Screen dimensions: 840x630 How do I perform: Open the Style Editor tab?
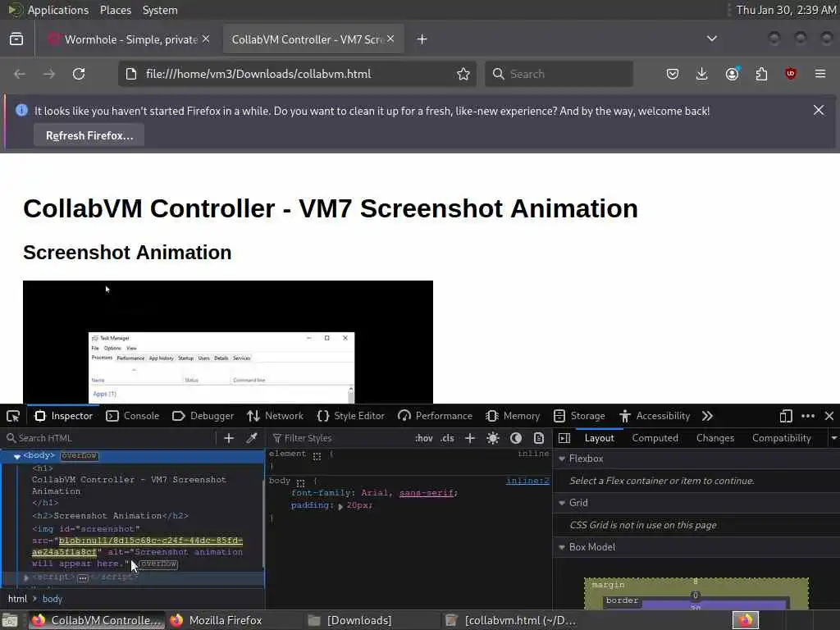(x=351, y=416)
